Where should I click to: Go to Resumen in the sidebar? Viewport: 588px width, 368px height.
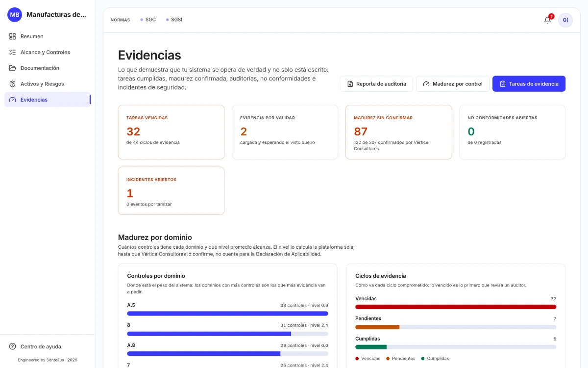48,36
